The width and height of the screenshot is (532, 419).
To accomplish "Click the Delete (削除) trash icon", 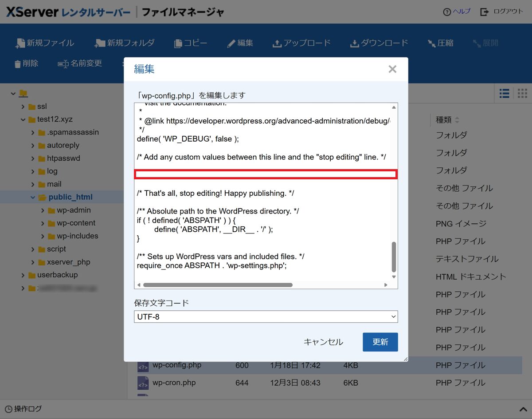I will tap(18, 64).
